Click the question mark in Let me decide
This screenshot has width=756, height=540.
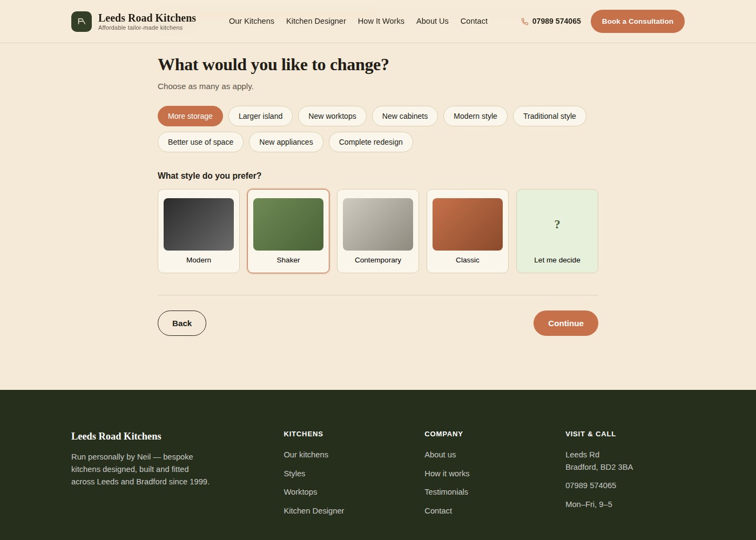pyautogui.click(x=557, y=224)
